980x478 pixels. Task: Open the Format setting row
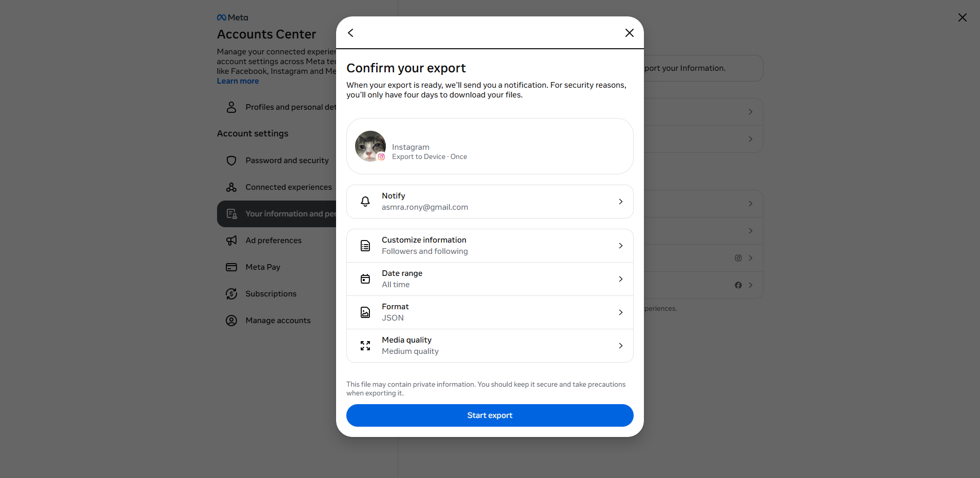(489, 312)
